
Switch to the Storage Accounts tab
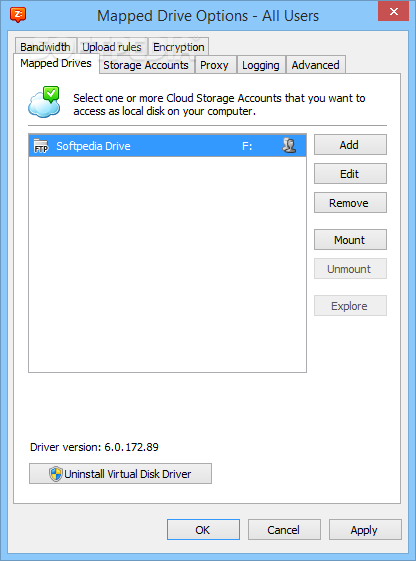point(146,65)
